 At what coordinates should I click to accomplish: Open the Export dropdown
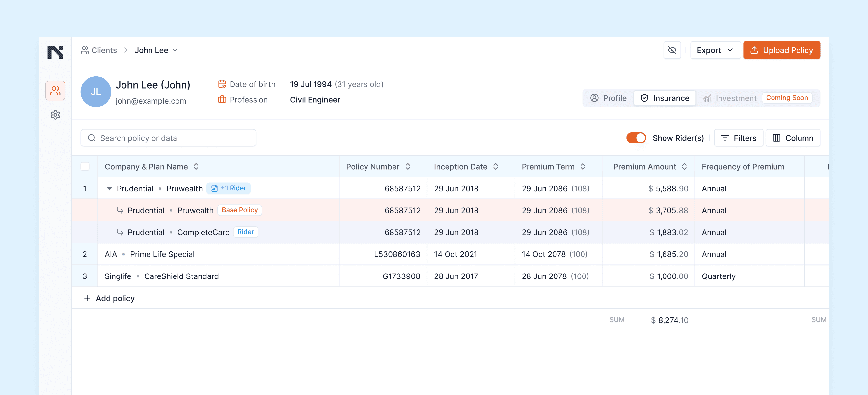coord(715,50)
